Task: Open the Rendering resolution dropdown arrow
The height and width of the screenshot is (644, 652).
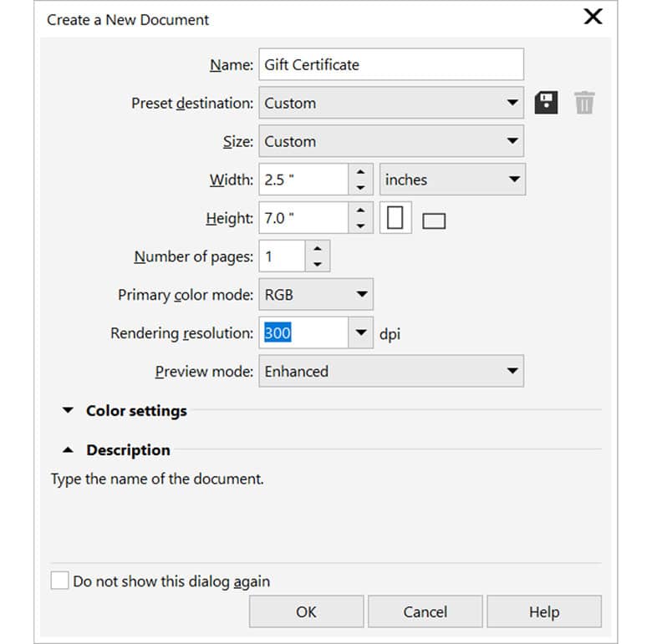Action: [x=360, y=333]
